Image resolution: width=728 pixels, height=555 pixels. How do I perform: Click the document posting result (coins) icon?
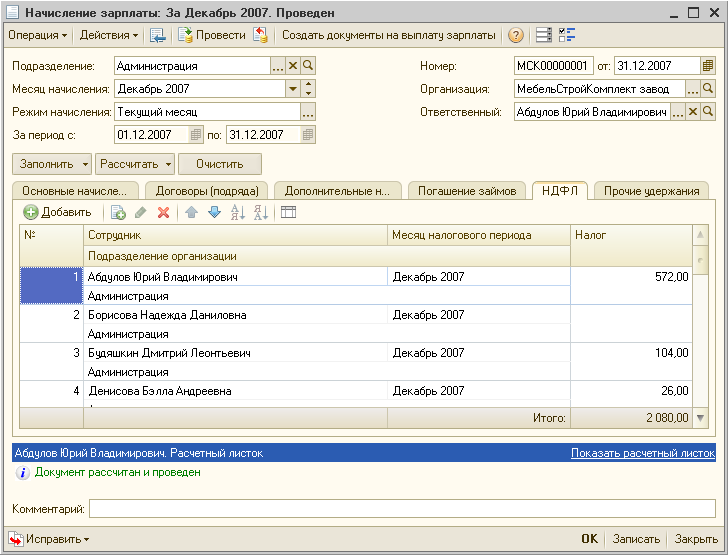click(260, 35)
